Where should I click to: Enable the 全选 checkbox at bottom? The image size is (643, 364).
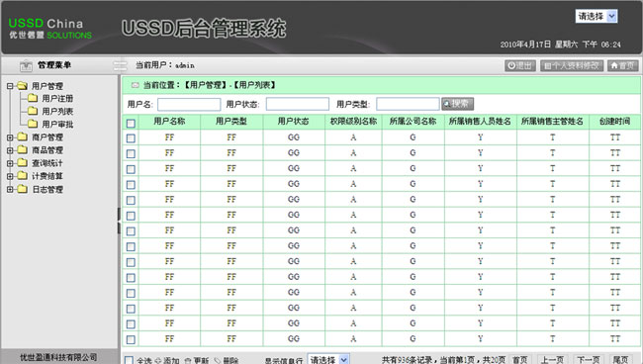[x=129, y=360]
